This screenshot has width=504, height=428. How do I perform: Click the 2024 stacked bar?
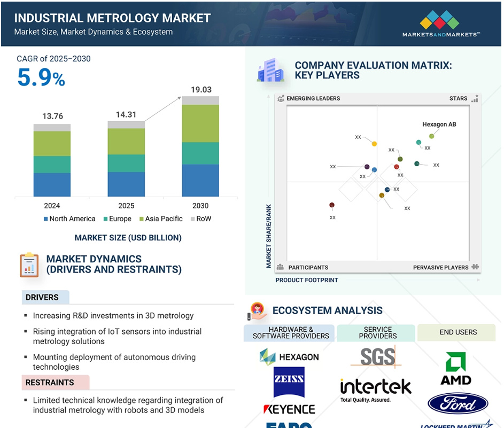coord(52,160)
